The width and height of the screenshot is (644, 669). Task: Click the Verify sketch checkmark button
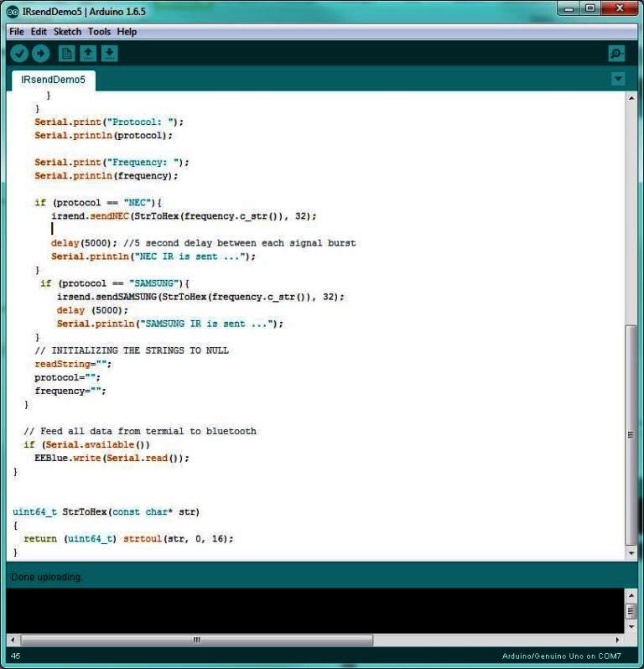click(x=19, y=54)
